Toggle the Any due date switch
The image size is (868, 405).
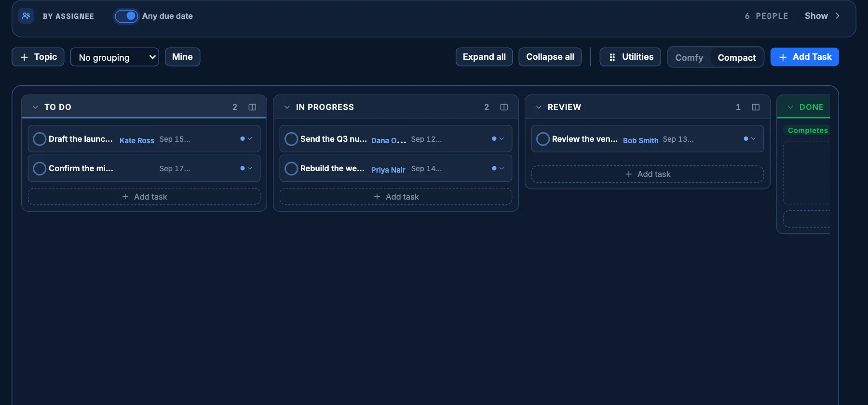pos(126,16)
